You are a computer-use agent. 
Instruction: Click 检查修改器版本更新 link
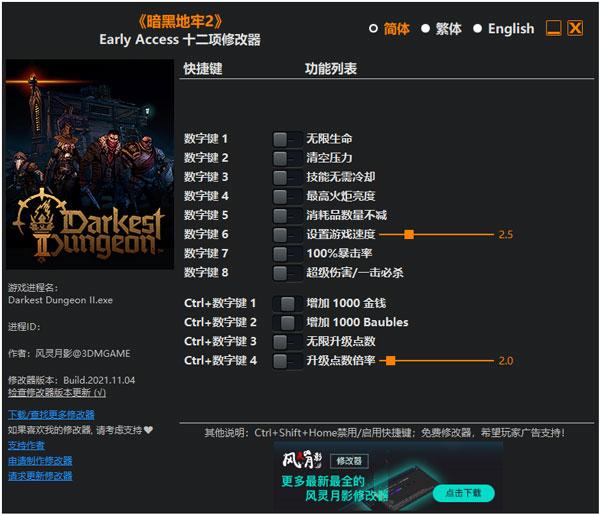pyautogui.click(x=56, y=391)
